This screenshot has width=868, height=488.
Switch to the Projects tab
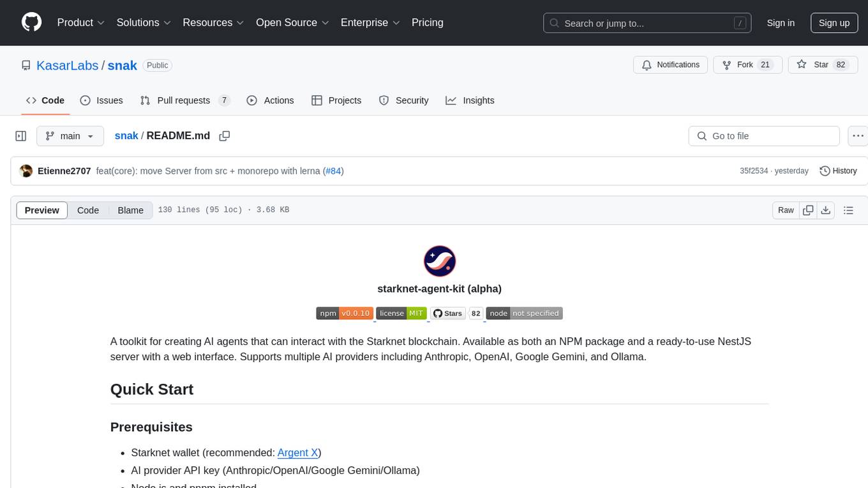(x=336, y=100)
